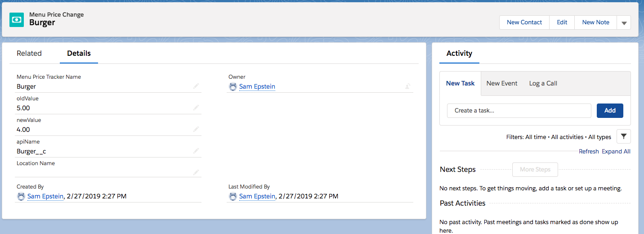Open Last Modified By Sam Epstein link

[257, 196]
